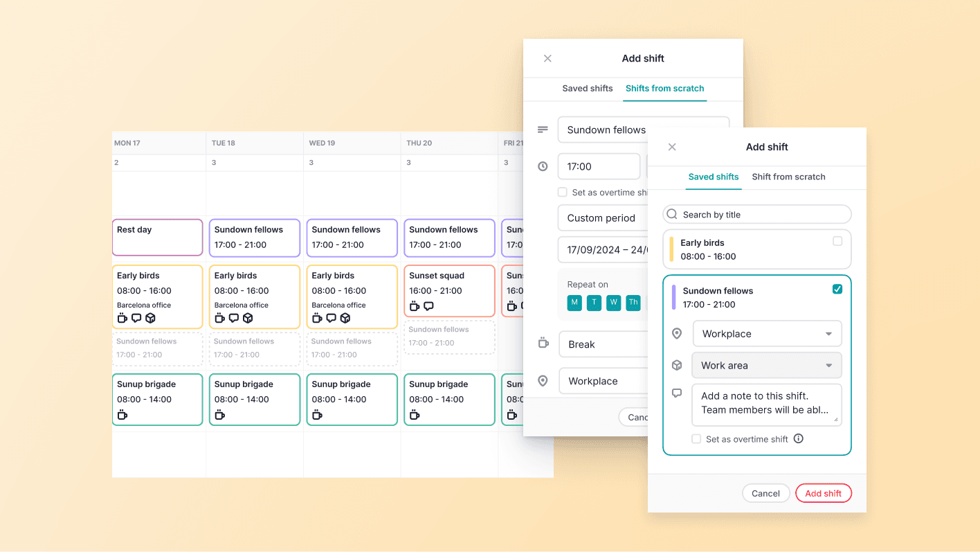Click the speech bubble icon next to the note field

tap(676, 393)
